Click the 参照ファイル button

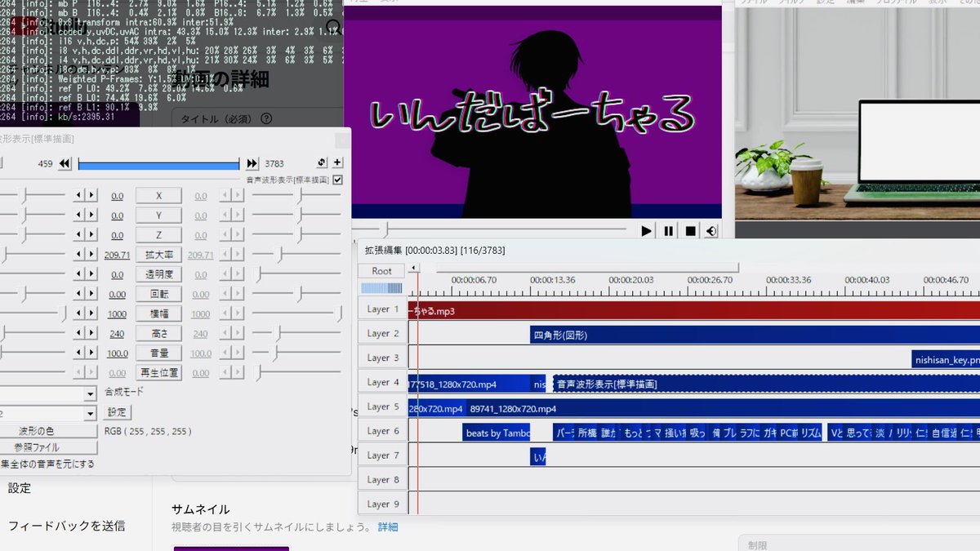tap(48, 447)
